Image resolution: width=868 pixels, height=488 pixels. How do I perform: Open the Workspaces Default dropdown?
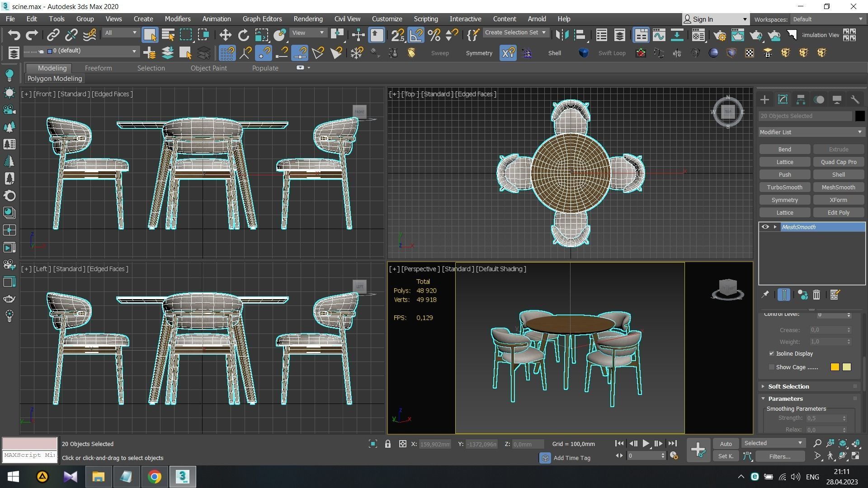click(x=827, y=19)
